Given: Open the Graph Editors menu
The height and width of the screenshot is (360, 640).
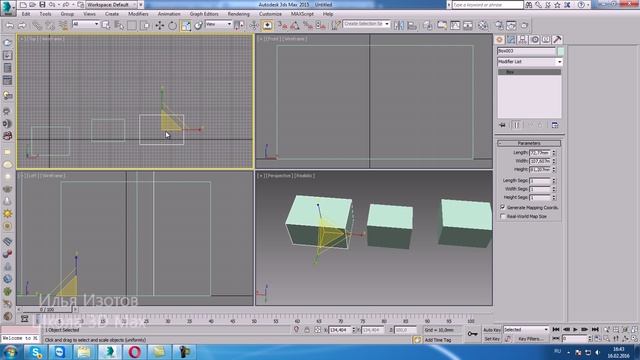Looking at the screenshot, I should pyautogui.click(x=204, y=14).
